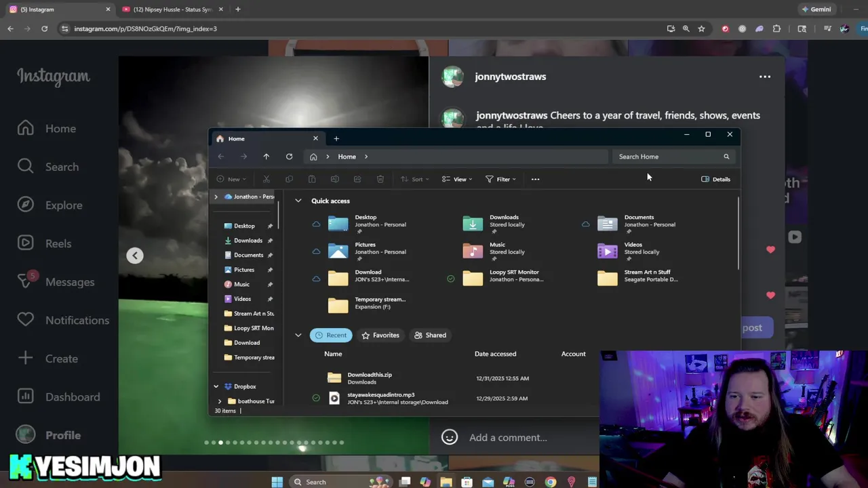Open the New dropdown in Explorer toolbar
The image size is (868, 488).
pyautogui.click(x=231, y=179)
